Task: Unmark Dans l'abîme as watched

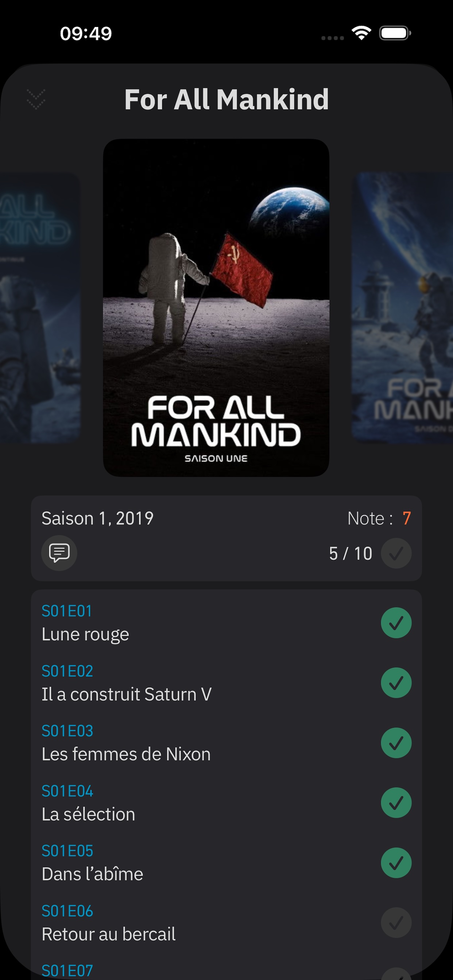Action: coord(396,863)
